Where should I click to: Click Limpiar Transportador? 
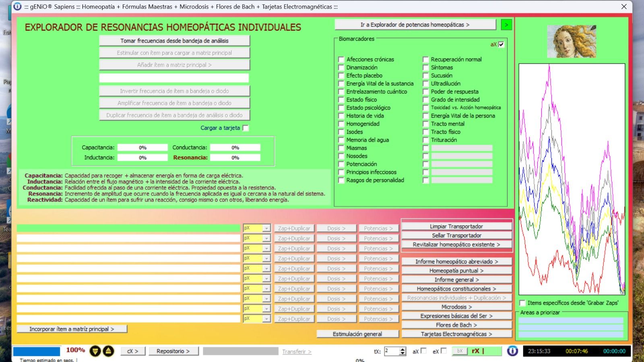(x=456, y=226)
